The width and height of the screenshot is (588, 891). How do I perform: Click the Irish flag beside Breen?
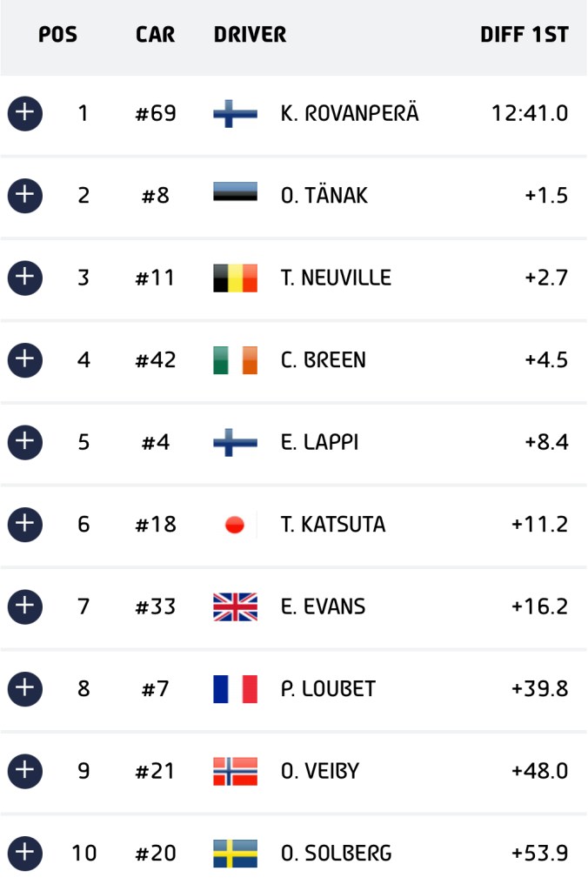pos(235,360)
